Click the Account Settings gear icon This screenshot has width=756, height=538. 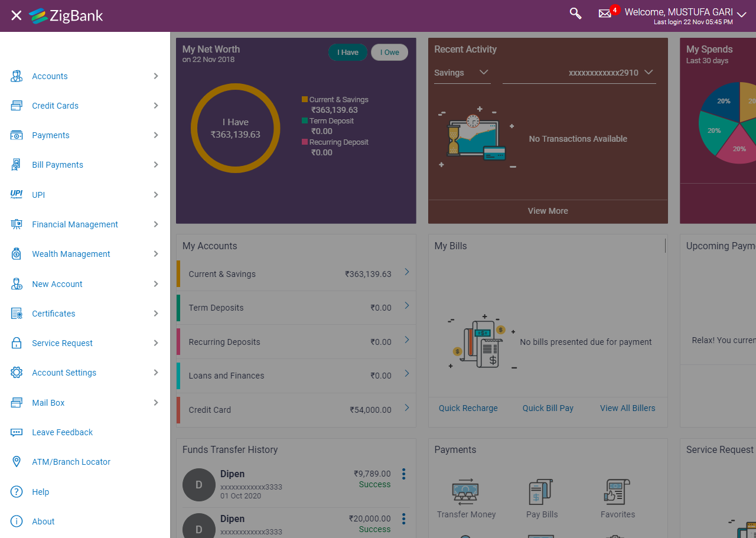click(x=17, y=373)
